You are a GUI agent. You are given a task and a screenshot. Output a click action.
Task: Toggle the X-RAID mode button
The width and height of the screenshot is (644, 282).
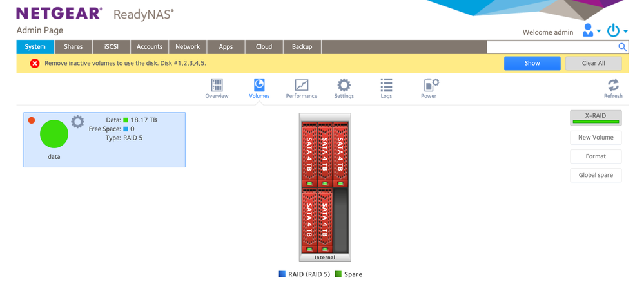pyautogui.click(x=596, y=118)
